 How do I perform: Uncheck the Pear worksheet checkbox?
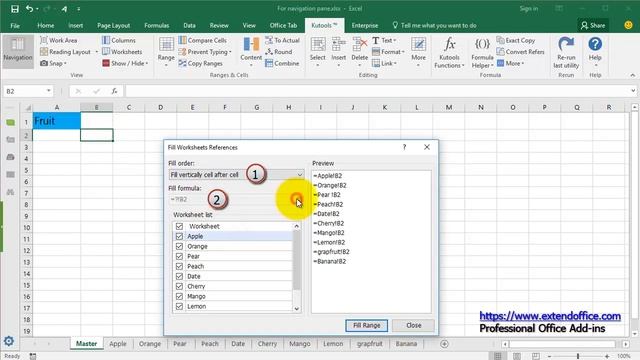point(179,256)
